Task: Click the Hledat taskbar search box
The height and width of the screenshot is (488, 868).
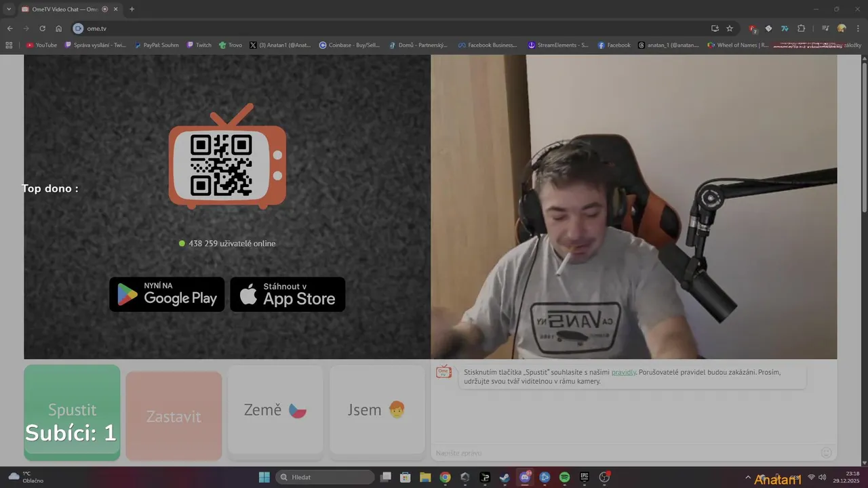Action: coord(325,477)
